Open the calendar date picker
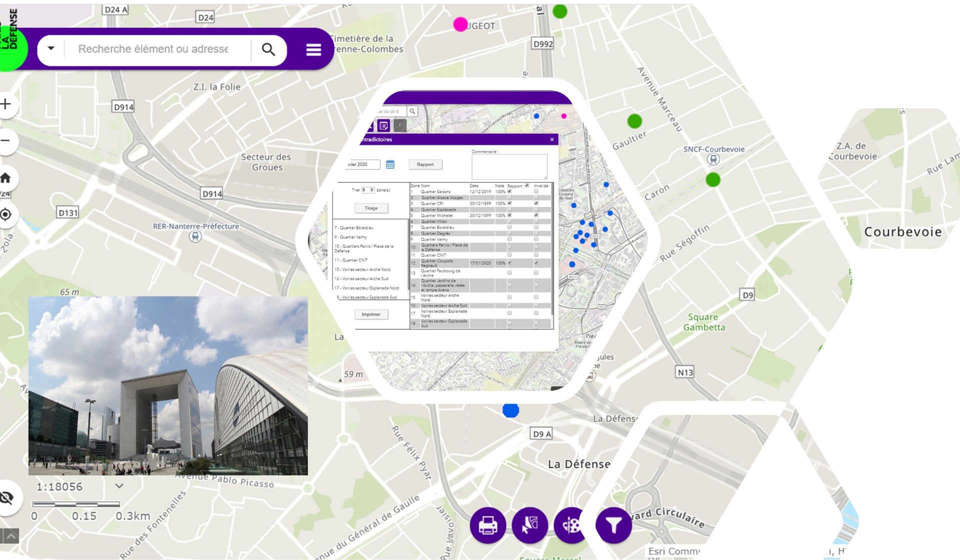This screenshot has height=560, width=960. (x=390, y=164)
